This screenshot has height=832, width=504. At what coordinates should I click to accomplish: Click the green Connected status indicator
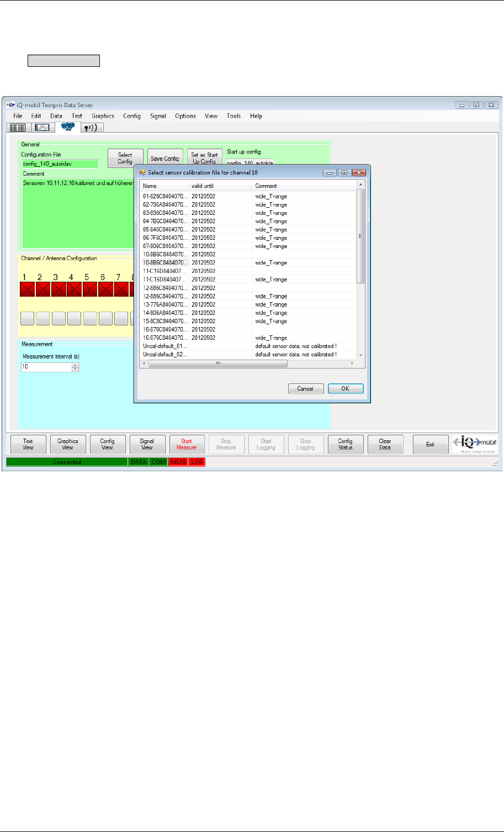(67, 462)
